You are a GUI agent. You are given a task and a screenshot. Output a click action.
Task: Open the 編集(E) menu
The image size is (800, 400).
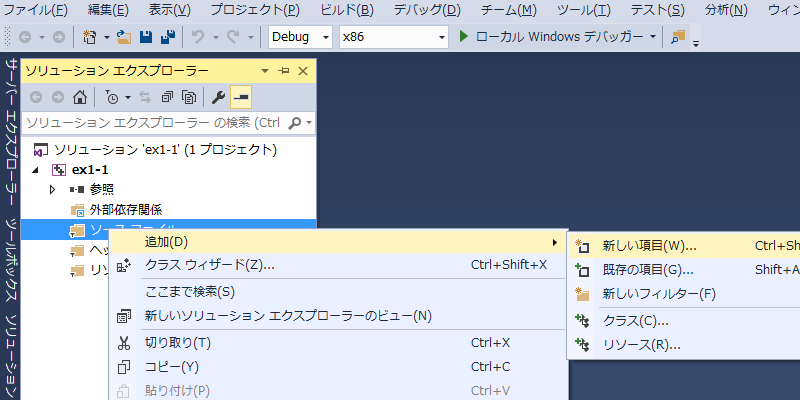click(x=108, y=10)
